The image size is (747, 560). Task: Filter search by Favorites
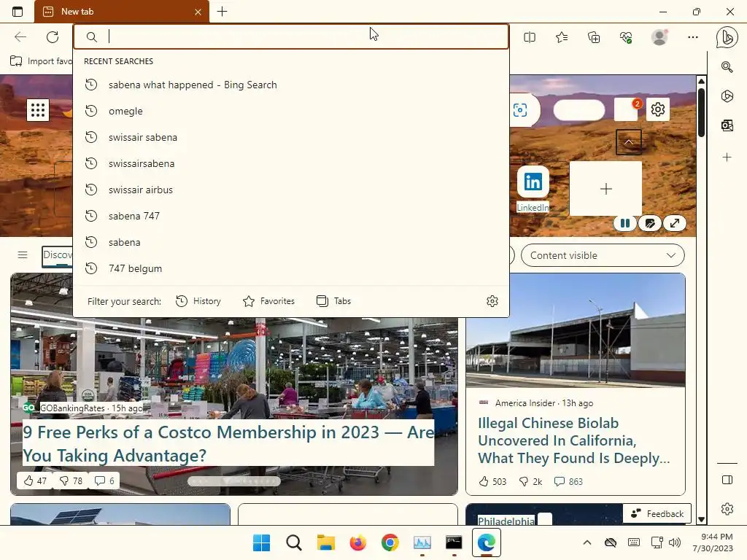[x=268, y=301]
